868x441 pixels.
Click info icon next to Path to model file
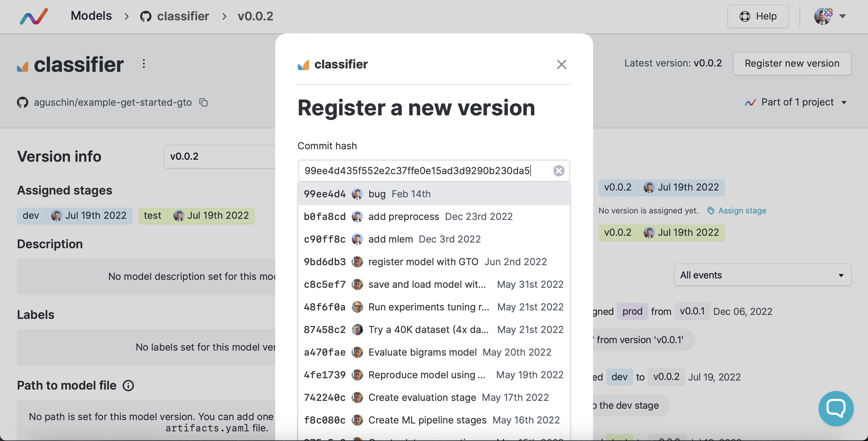[128, 385]
